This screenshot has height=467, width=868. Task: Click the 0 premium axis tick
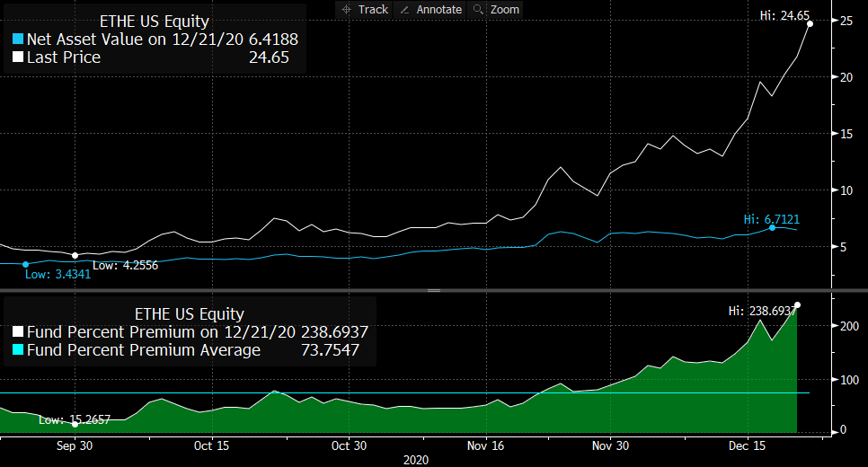click(x=843, y=430)
